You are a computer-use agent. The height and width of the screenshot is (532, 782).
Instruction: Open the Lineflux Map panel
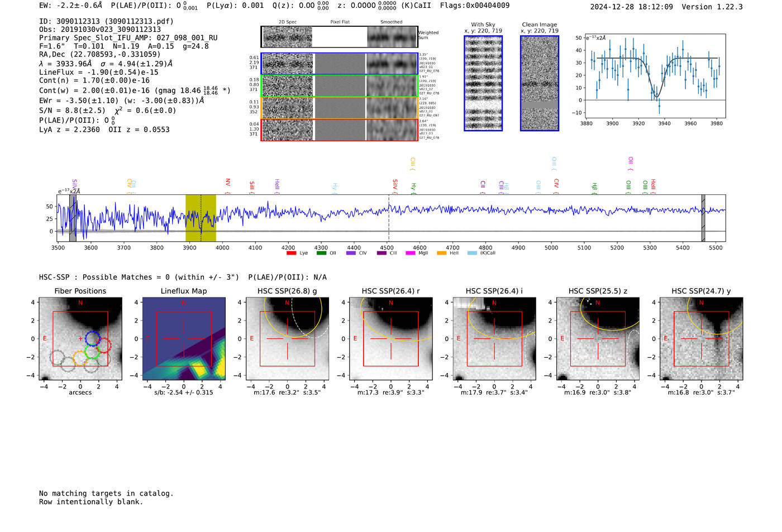pos(184,338)
